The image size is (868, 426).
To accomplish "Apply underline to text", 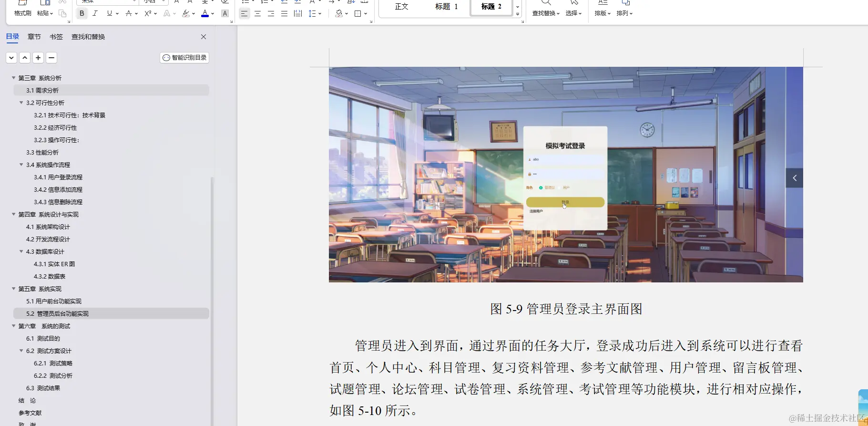I will 110,13.
